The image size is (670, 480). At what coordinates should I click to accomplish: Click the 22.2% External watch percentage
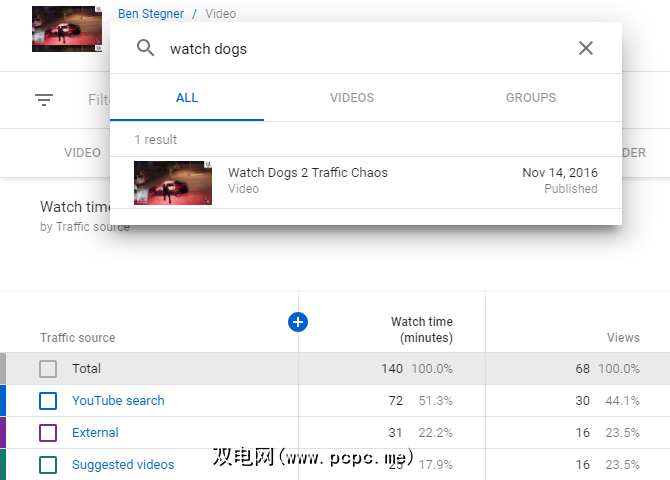435,433
